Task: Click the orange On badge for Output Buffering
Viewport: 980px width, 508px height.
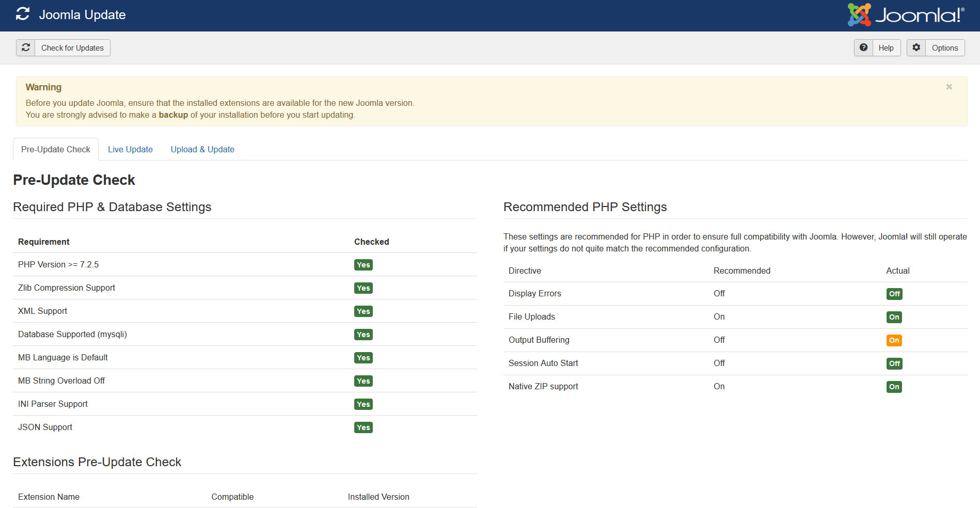Action: click(894, 340)
